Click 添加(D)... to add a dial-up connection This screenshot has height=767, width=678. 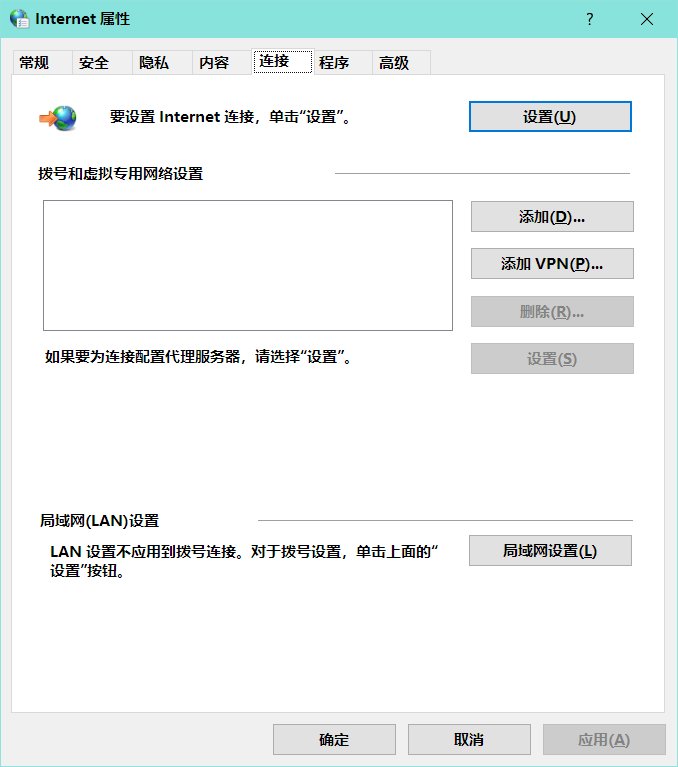(552, 216)
